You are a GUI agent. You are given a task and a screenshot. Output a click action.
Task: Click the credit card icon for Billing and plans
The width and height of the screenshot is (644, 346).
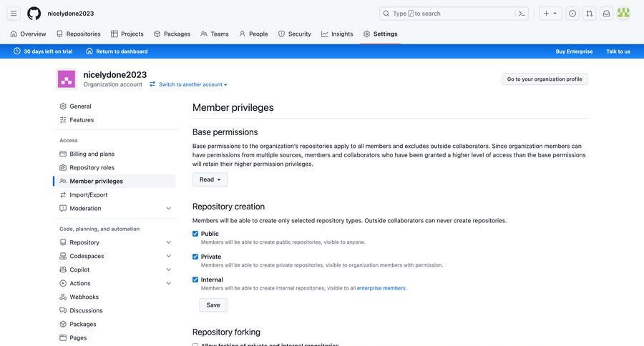tap(63, 154)
